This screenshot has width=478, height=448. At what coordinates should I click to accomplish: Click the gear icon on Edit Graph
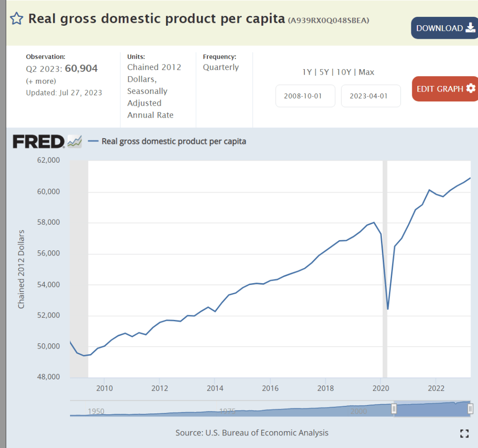coord(471,89)
